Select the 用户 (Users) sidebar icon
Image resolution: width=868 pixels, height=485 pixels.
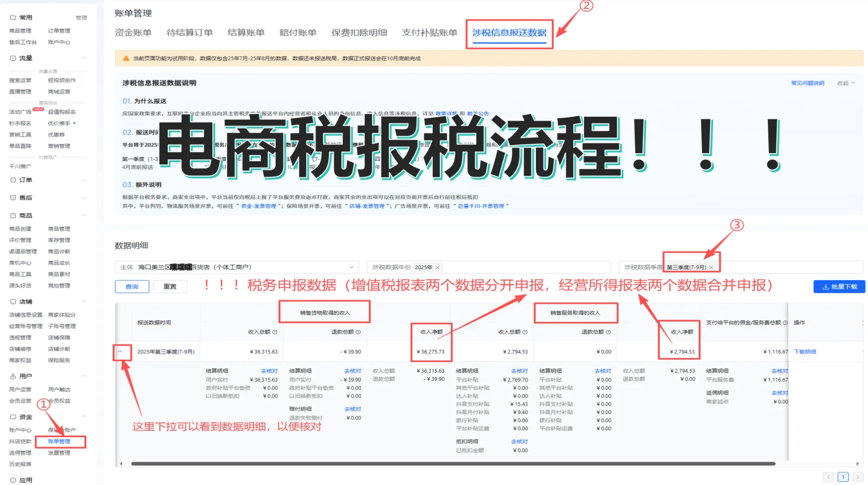click(x=12, y=376)
